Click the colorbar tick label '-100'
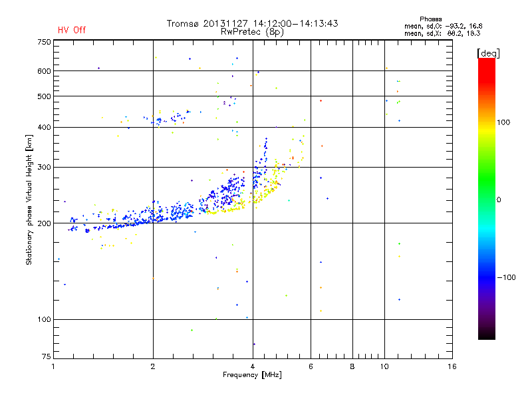The image size is (532, 399). [x=506, y=277]
